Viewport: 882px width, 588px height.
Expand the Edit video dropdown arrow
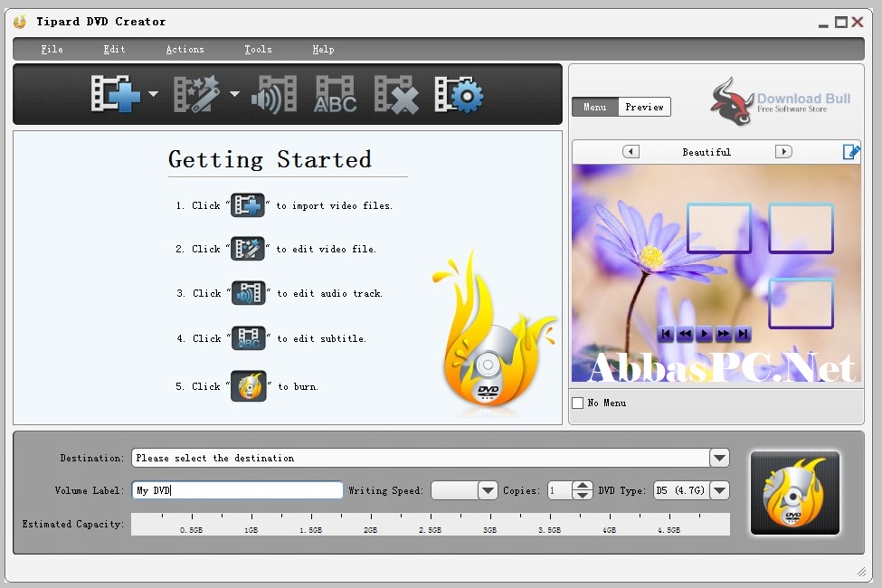tap(234, 94)
